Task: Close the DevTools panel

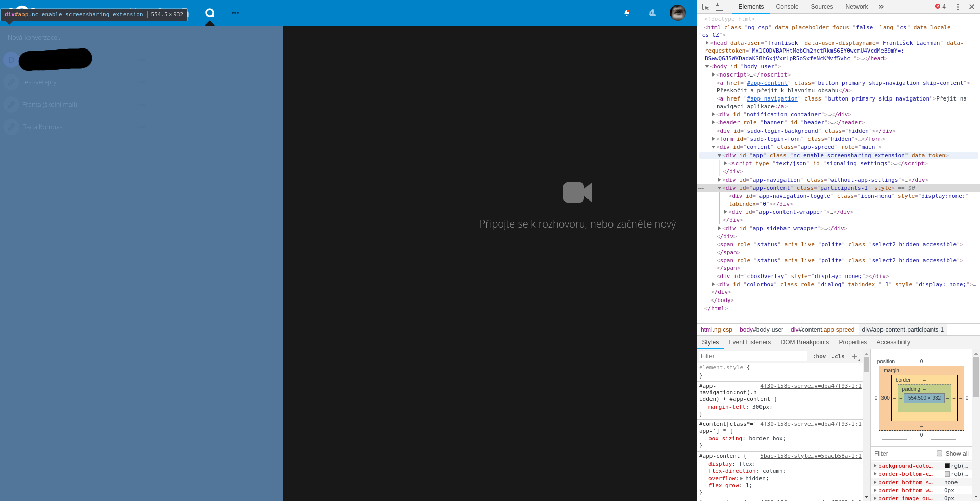Action: coord(971,7)
